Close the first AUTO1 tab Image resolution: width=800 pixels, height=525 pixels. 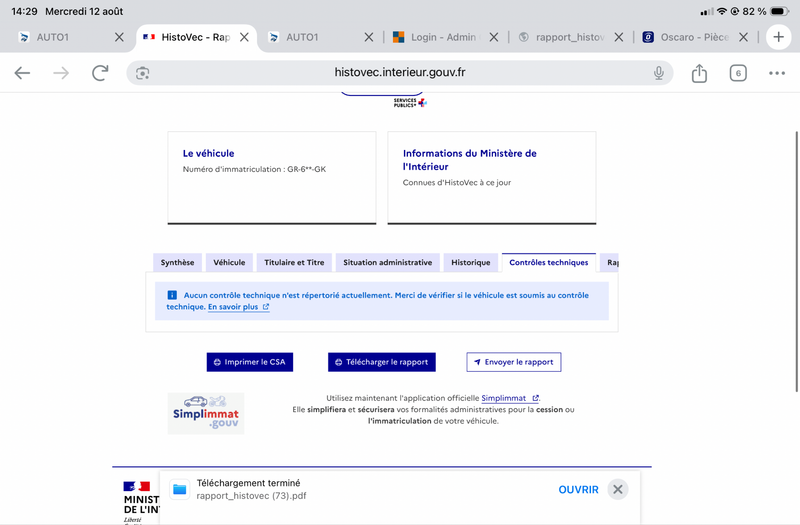119,37
